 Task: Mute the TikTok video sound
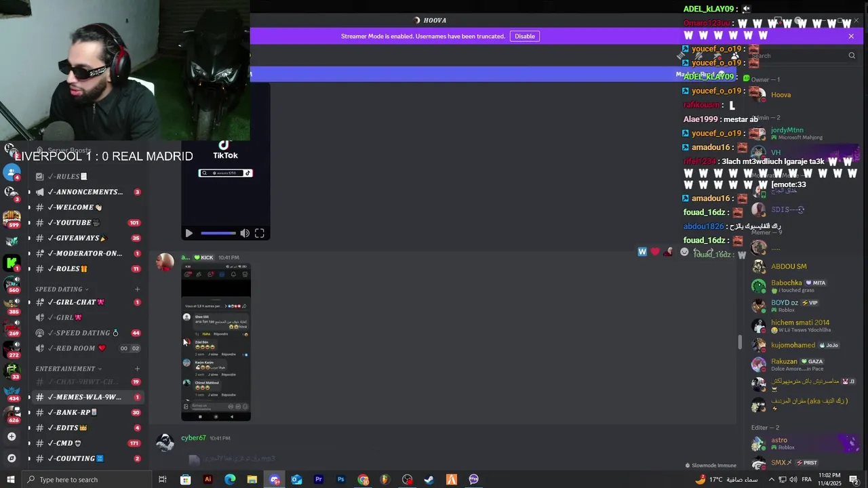point(245,233)
